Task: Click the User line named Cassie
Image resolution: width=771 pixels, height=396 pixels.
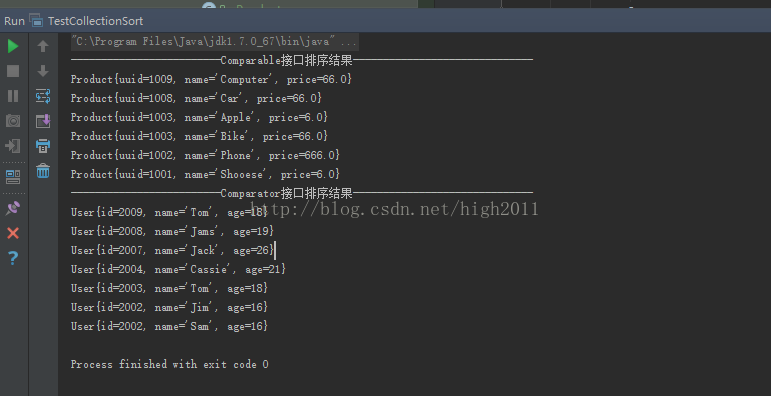Action: click(178, 270)
